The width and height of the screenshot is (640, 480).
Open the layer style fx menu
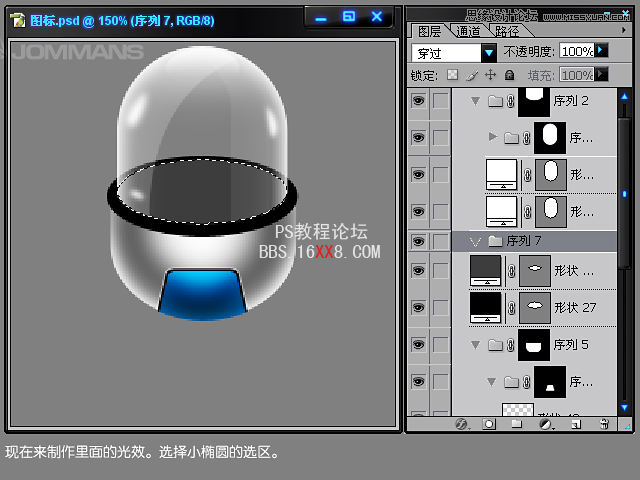[x=462, y=424]
